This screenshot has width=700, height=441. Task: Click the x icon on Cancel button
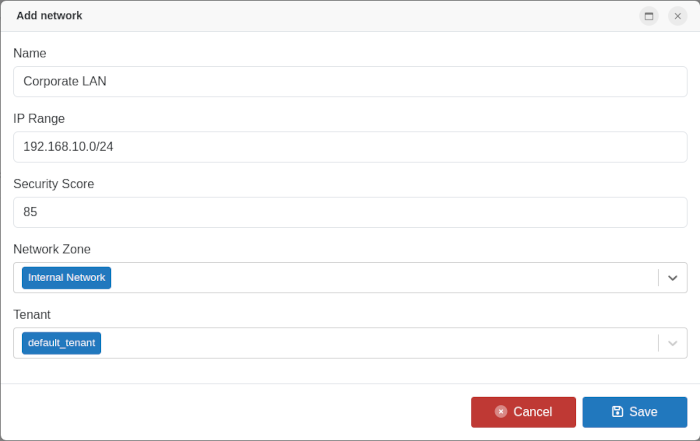501,411
